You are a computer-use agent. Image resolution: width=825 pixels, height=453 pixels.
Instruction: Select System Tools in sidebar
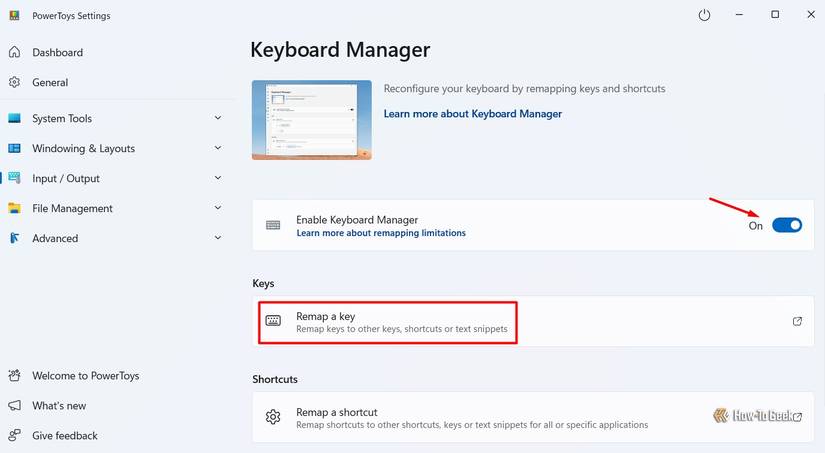click(62, 118)
